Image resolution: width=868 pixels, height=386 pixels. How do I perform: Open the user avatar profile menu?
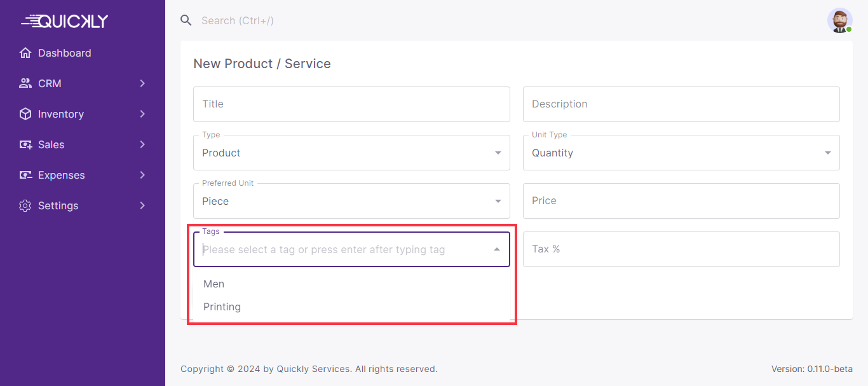[839, 20]
